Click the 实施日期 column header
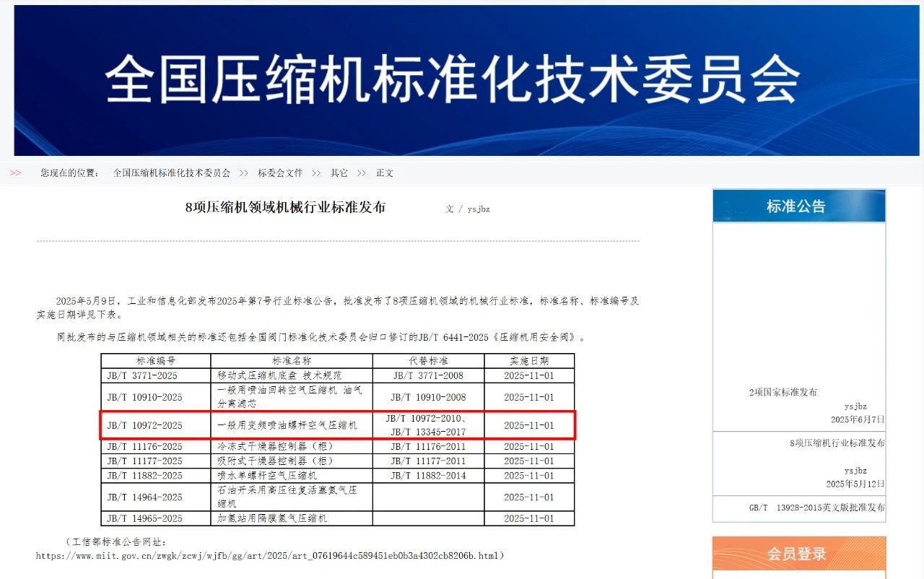Image resolution: width=924 pixels, height=579 pixels. pyautogui.click(x=528, y=360)
